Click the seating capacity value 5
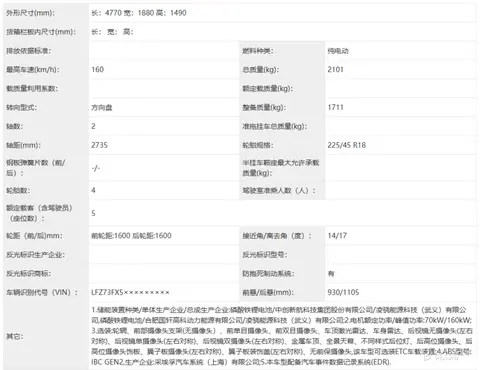 (x=93, y=213)
